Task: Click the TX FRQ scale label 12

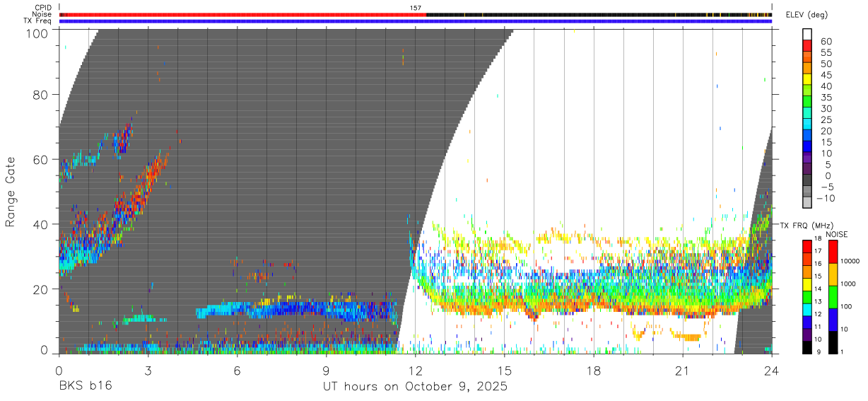Action: pyautogui.click(x=817, y=314)
